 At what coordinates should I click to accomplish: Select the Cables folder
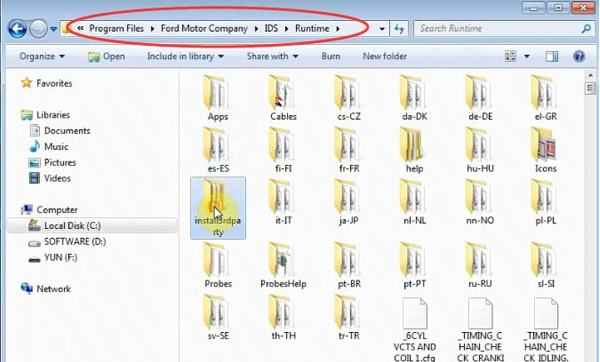283,98
